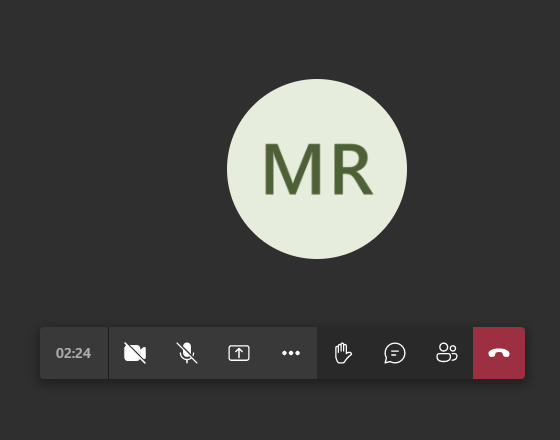Click the upward arrow share content icon

click(x=239, y=353)
